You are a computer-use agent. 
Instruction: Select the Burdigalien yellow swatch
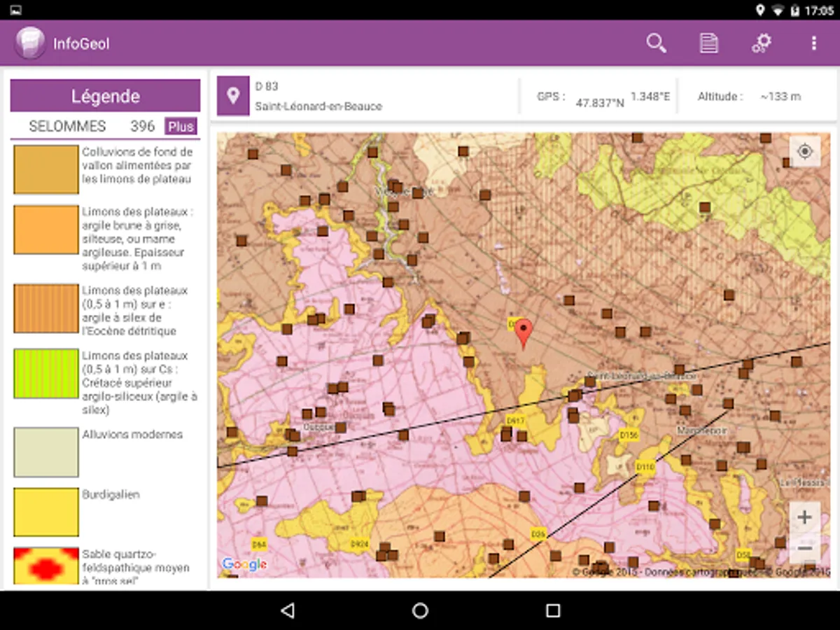[x=46, y=512]
